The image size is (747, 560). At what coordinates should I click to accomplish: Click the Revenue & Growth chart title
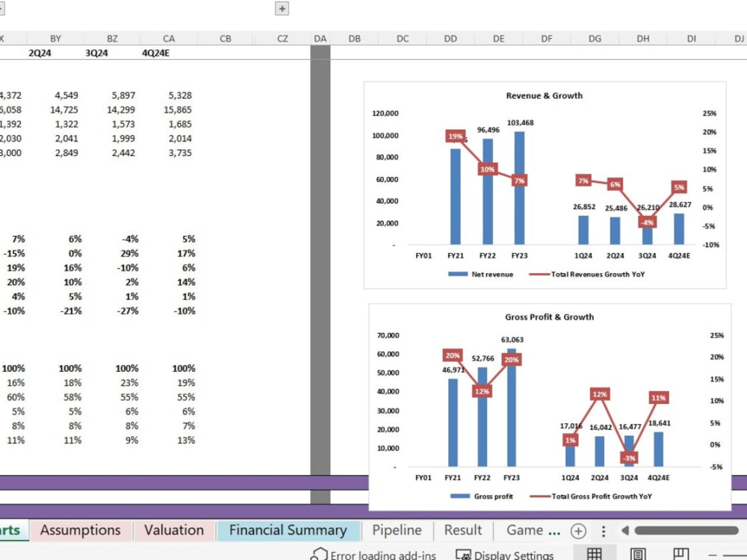click(x=544, y=96)
